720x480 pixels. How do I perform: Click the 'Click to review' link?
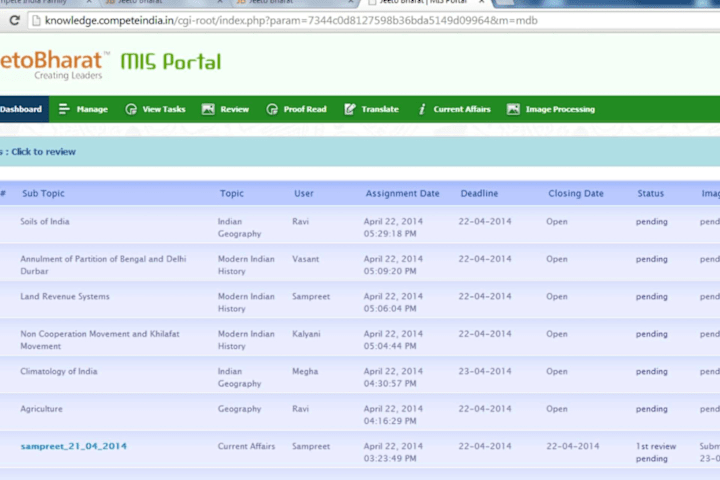tap(43, 152)
